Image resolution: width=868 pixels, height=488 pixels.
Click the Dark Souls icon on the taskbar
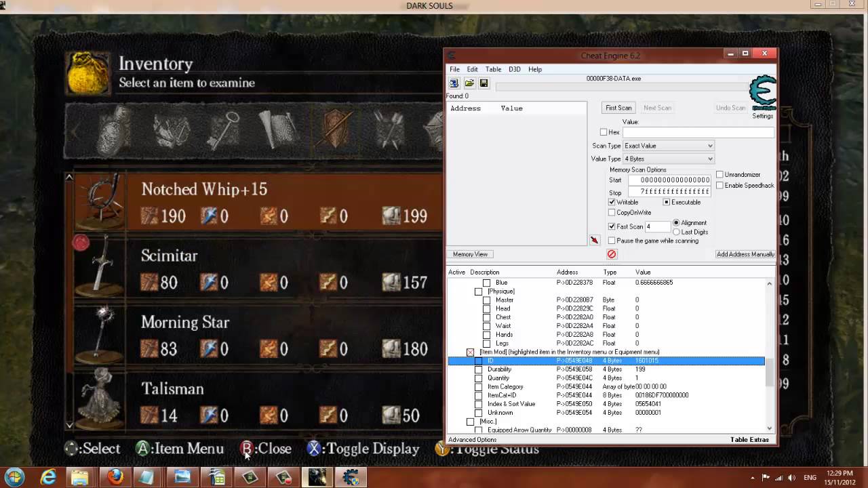tap(317, 477)
